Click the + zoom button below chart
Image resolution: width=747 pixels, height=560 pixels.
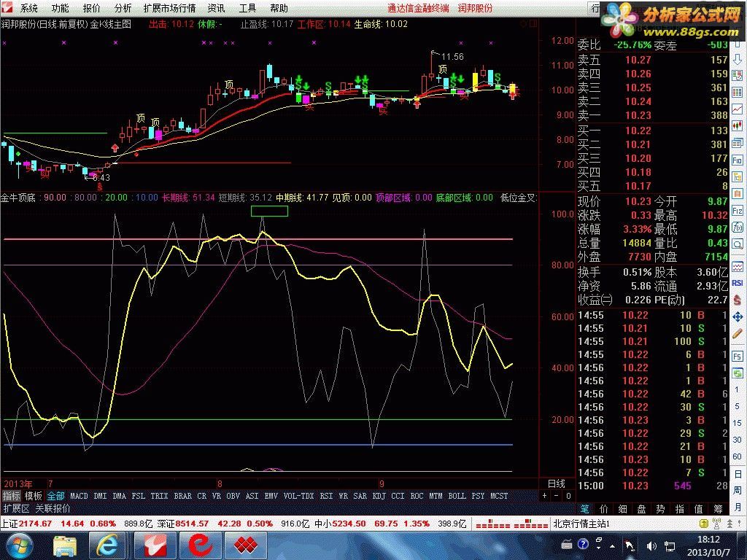(x=544, y=496)
